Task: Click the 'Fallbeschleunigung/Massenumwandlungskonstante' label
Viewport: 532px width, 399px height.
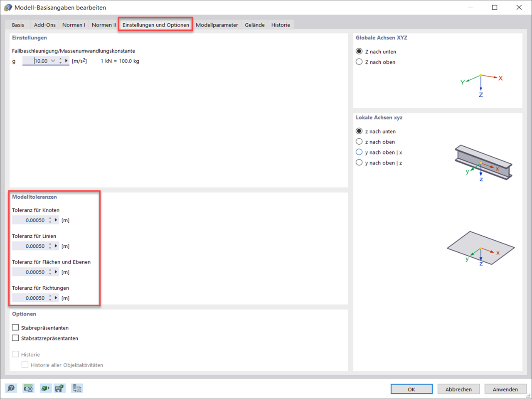Action: pyautogui.click(x=74, y=51)
